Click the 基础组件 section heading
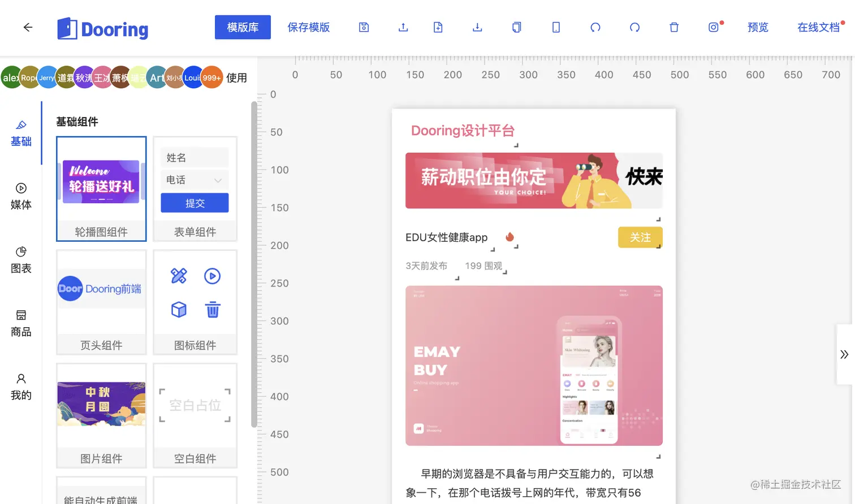 pyautogui.click(x=77, y=121)
